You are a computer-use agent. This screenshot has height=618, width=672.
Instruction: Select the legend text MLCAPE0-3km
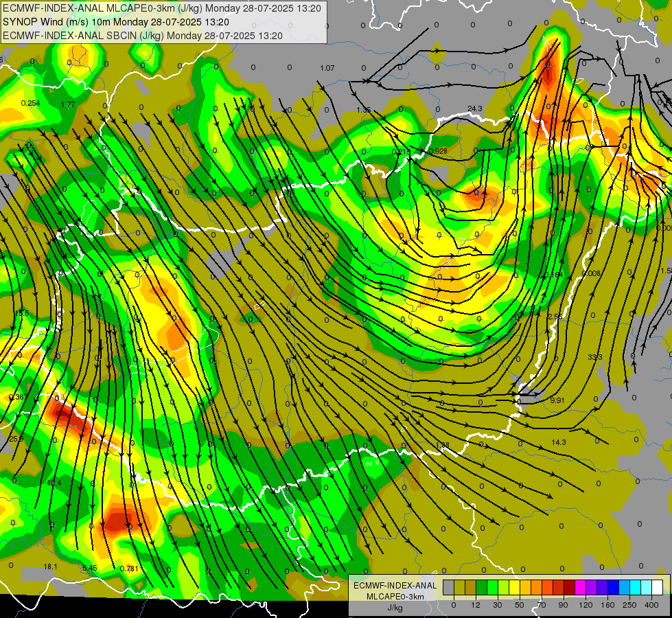point(395,597)
